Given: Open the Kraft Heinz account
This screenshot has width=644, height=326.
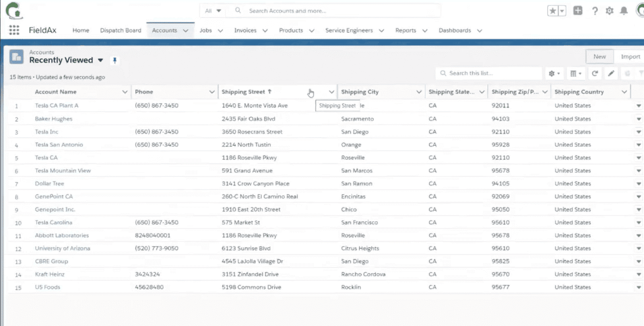Looking at the screenshot, I should [x=50, y=274].
